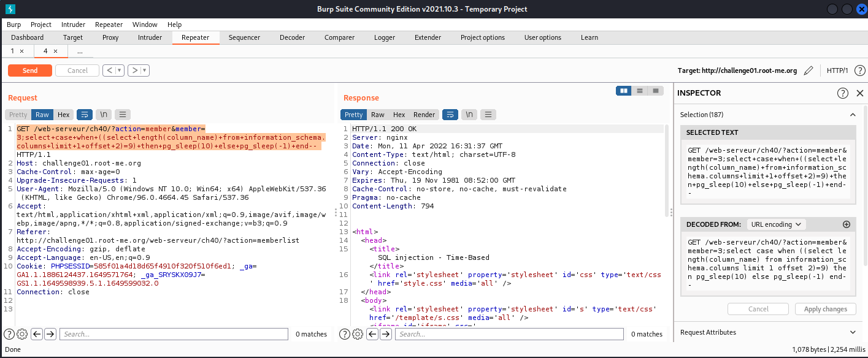The image size is (868, 358).
Task: Switch to the Decoder tab
Action: point(292,37)
